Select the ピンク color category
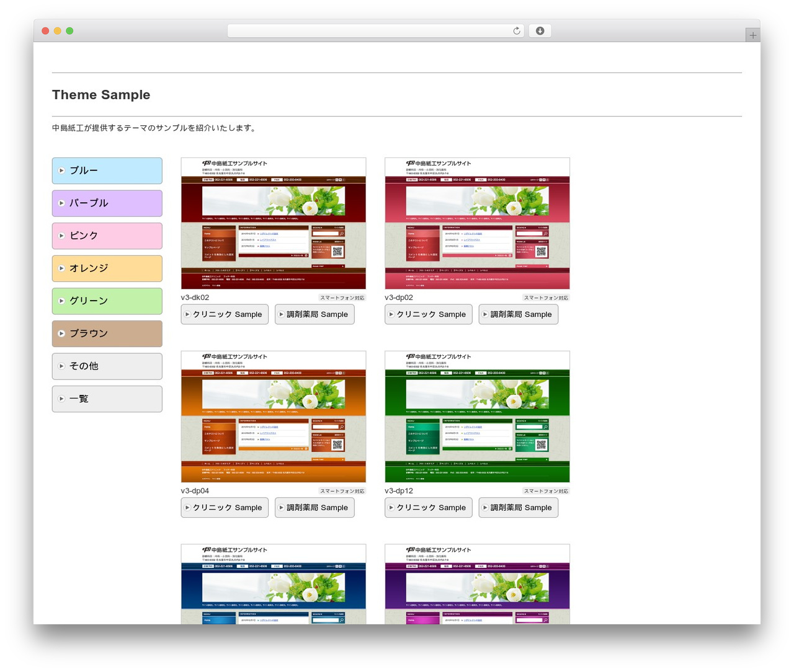 click(x=107, y=236)
